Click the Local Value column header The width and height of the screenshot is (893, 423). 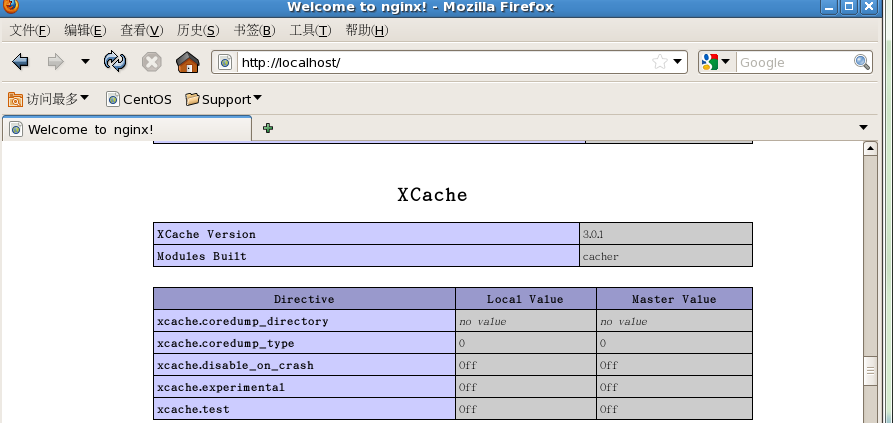coord(526,299)
